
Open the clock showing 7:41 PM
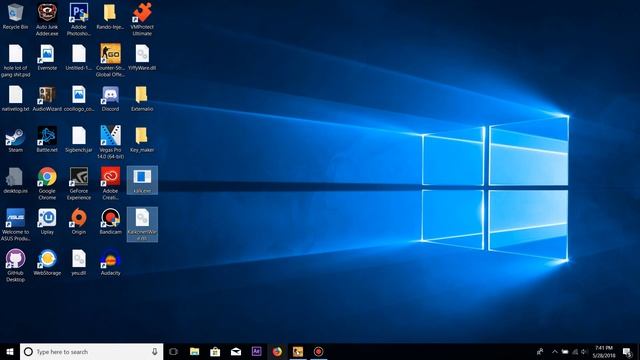(604, 351)
